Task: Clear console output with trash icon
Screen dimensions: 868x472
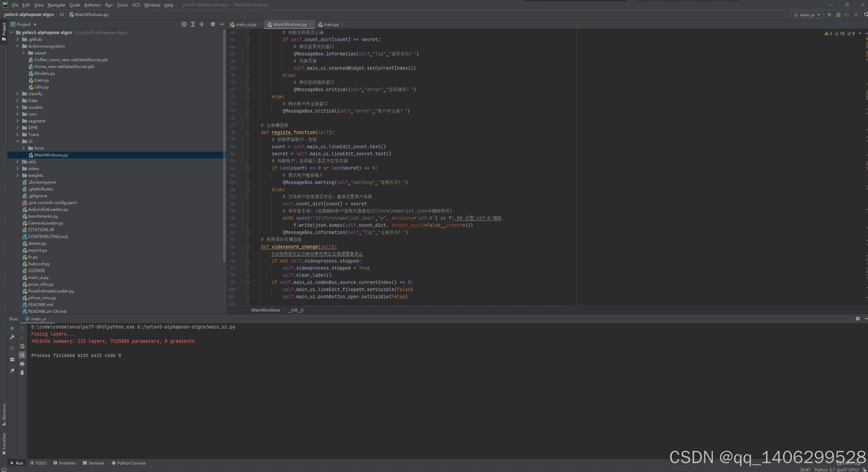Action: [x=22, y=373]
